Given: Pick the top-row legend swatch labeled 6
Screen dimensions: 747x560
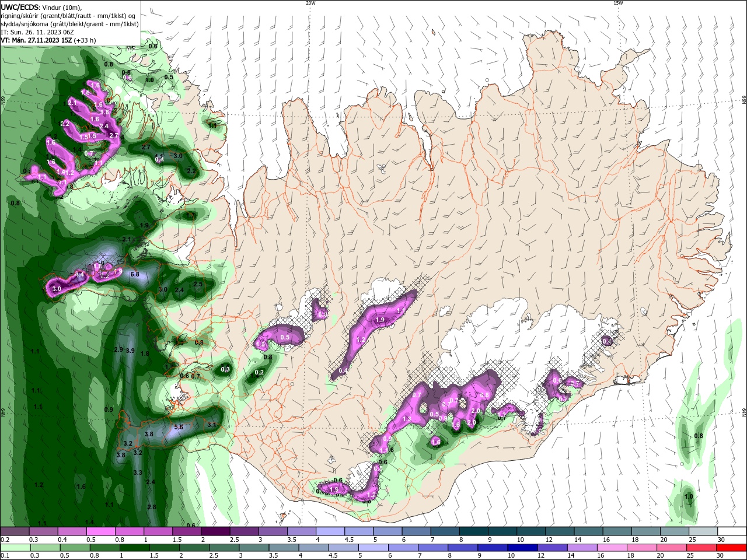Looking at the screenshot, I should 417,531.
